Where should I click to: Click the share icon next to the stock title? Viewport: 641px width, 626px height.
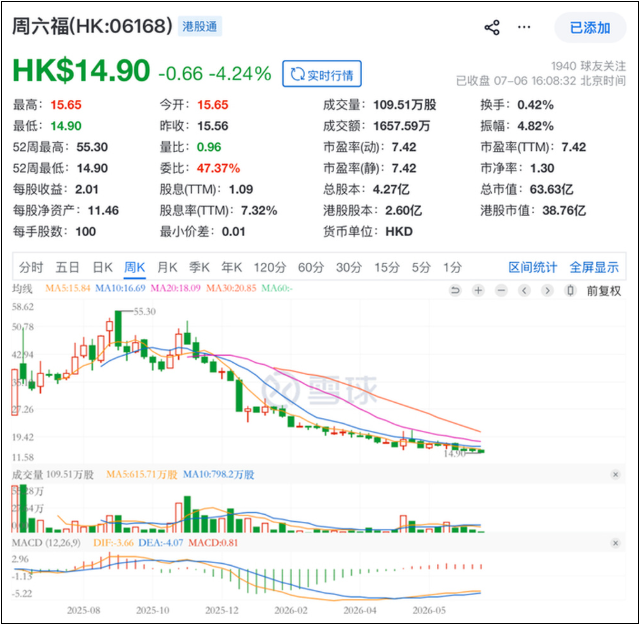tap(492, 27)
